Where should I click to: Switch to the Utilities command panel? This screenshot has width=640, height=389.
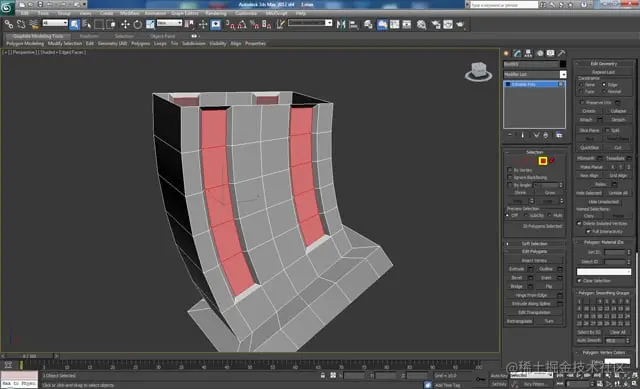pos(562,53)
